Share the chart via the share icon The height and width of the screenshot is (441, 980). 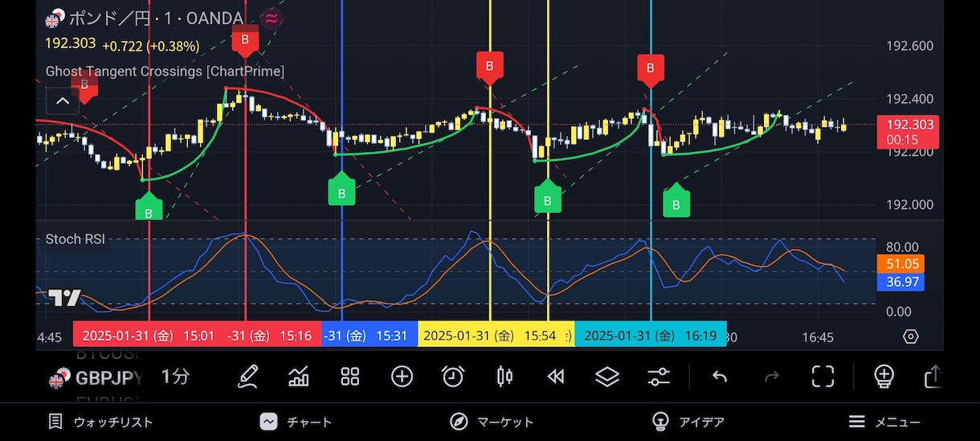tap(933, 376)
